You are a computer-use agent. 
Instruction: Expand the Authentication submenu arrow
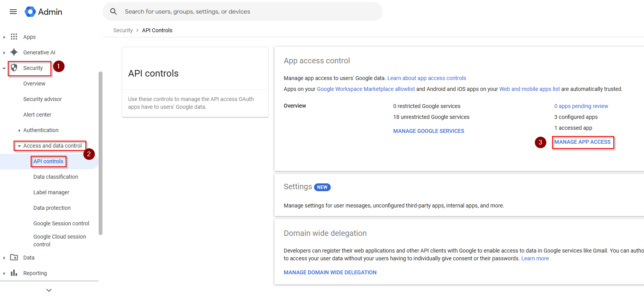tap(19, 131)
